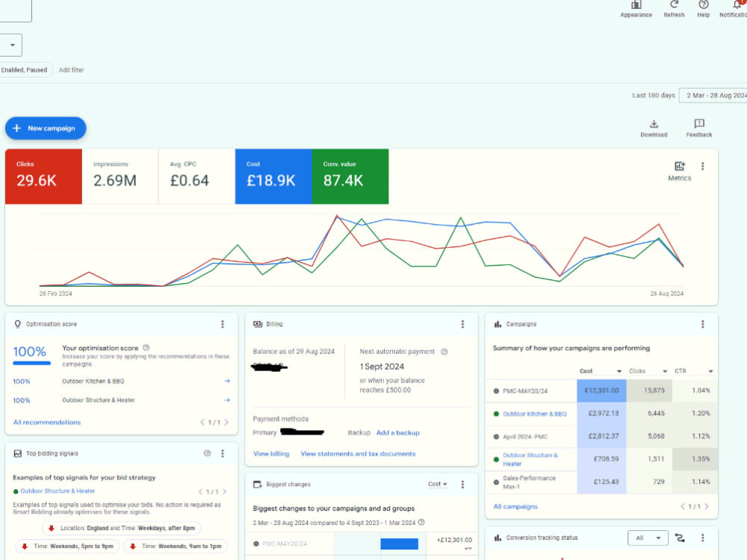Click the New campaign button
Viewport: 747px width, 560px height.
coord(46,128)
